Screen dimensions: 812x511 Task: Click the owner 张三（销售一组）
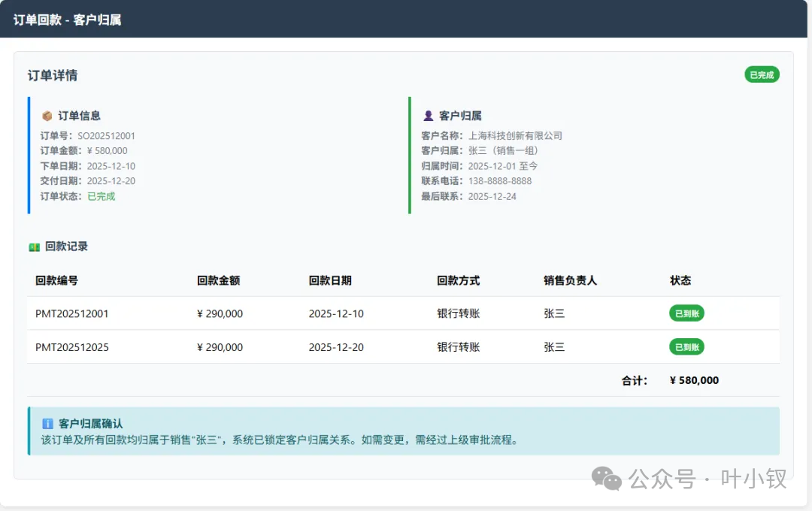[505, 150]
